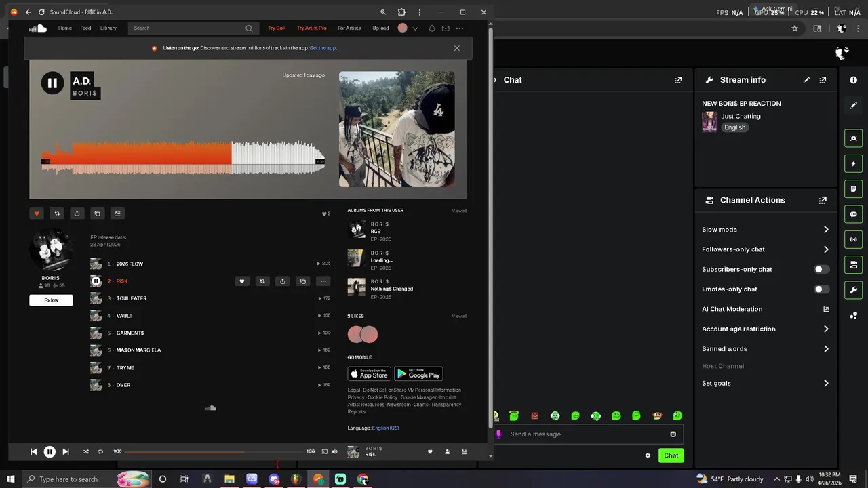
Task: Open More options on RI$K row
Action: tap(323, 281)
